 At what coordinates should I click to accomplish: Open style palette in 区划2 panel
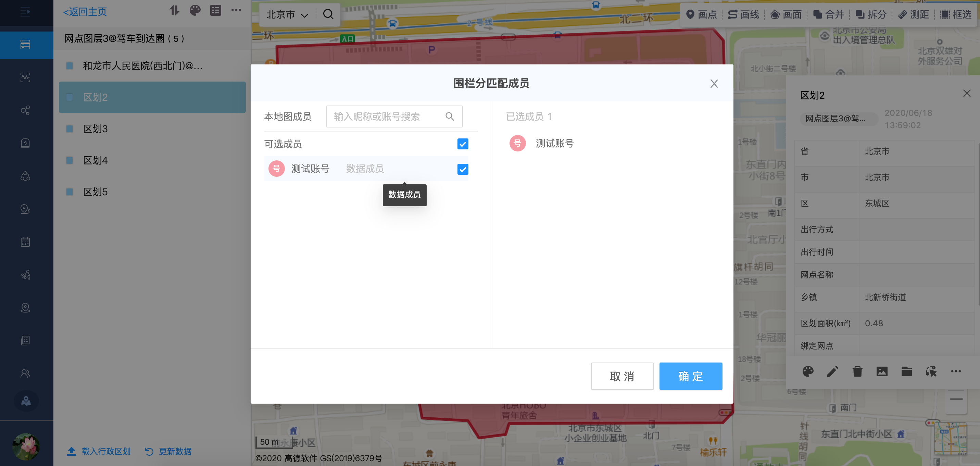coord(808,371)
